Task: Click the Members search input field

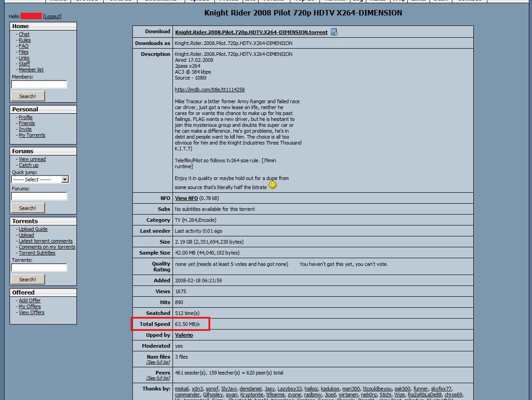Action: pos(39,84)
